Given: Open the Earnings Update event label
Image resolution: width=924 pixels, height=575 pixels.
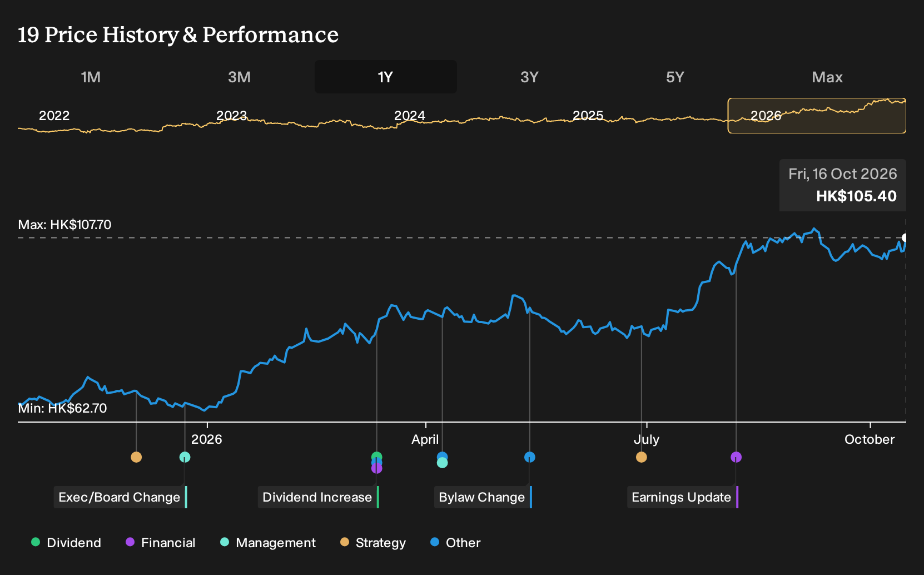Looking at the screenshot, I should [682, 497].
